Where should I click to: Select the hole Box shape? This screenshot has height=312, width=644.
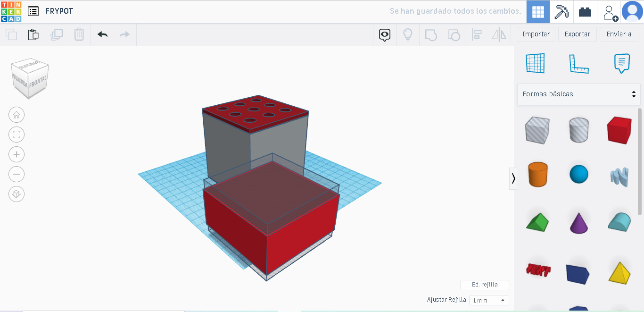click(x=537, y=130)
